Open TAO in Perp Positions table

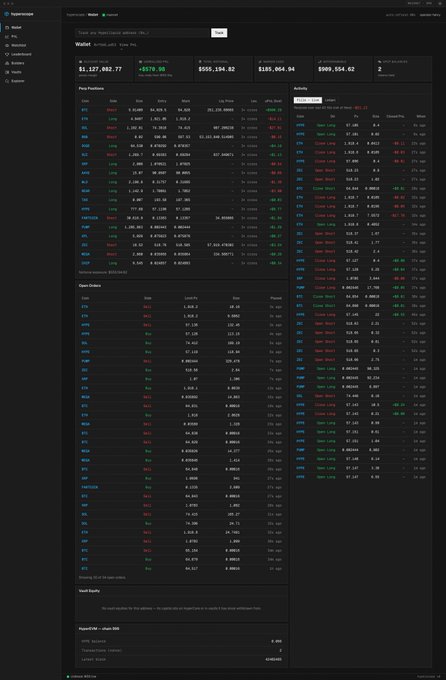(85, 200)
